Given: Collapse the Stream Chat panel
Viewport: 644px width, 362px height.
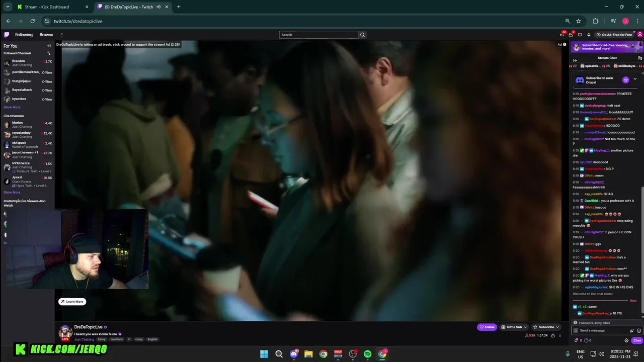Looking at the screenshot, I should click(575, 60).
